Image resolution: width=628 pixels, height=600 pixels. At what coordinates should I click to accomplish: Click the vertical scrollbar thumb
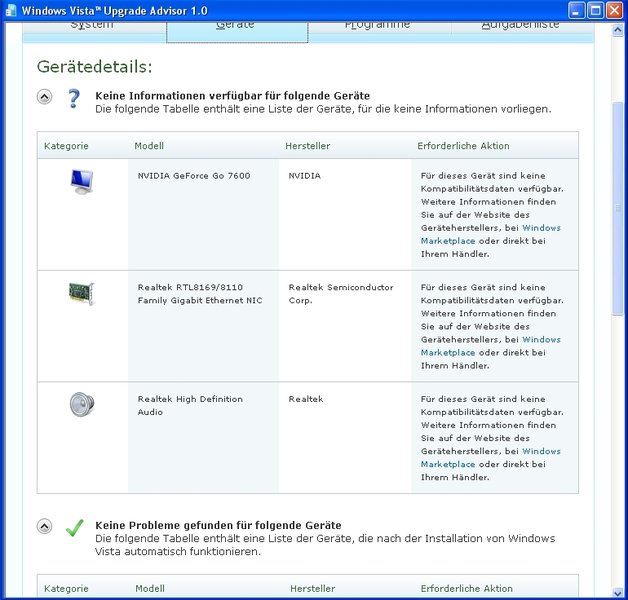tap(618, 209)
